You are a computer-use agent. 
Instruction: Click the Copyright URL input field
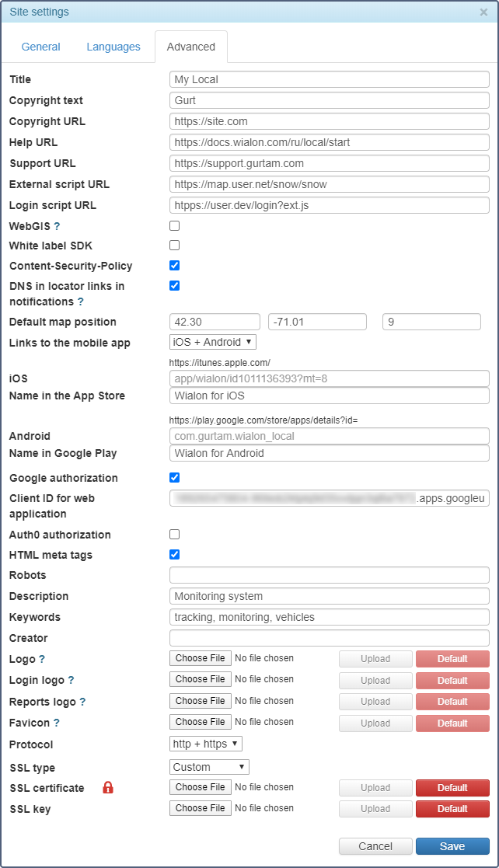[x=330, y=121]
